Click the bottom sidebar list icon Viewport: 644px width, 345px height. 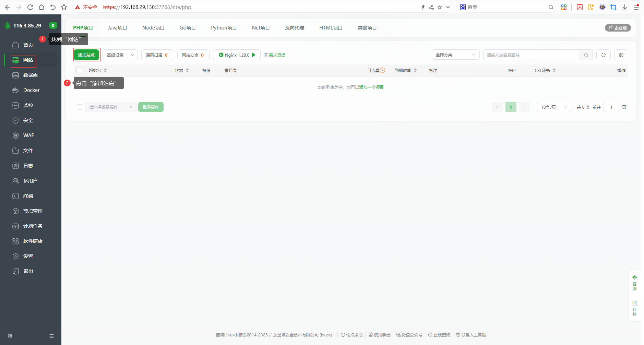pos(51,336)
